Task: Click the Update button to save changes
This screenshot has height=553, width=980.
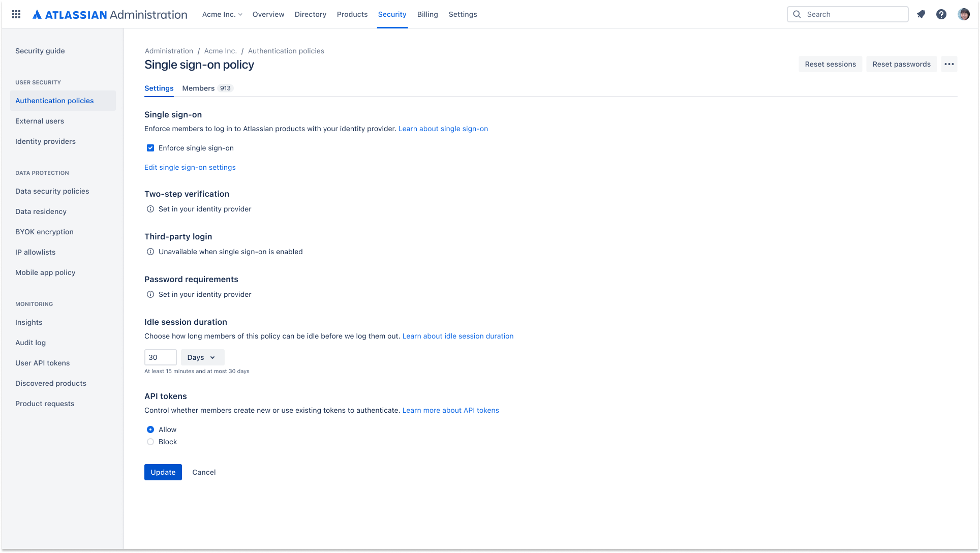Action: coord(163,472)
